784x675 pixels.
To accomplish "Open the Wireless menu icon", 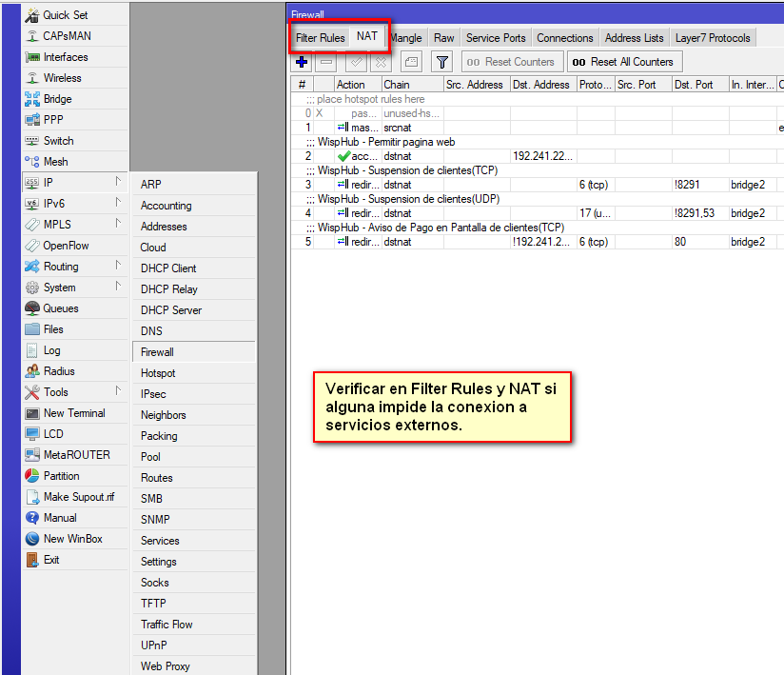I will (x=32, y=78).
